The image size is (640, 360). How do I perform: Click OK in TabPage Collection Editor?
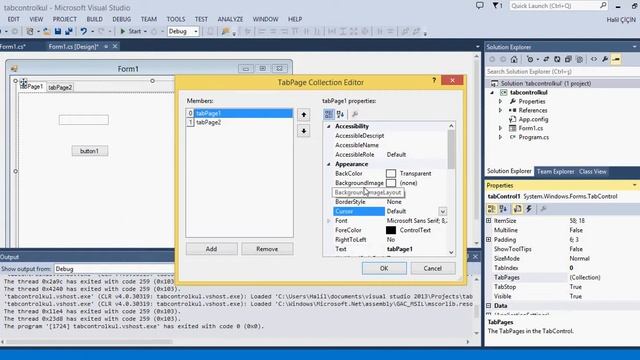pyautogui.click(x=384, y=268)
